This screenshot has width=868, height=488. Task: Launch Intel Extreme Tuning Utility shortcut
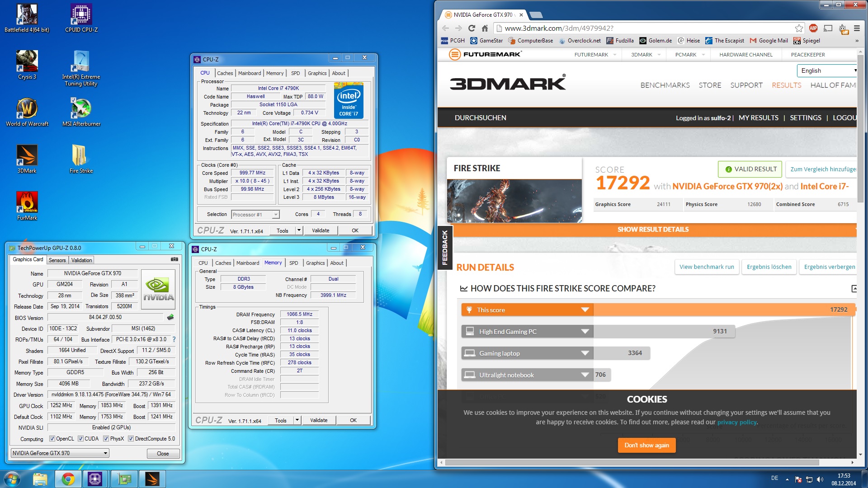point(81,68)
